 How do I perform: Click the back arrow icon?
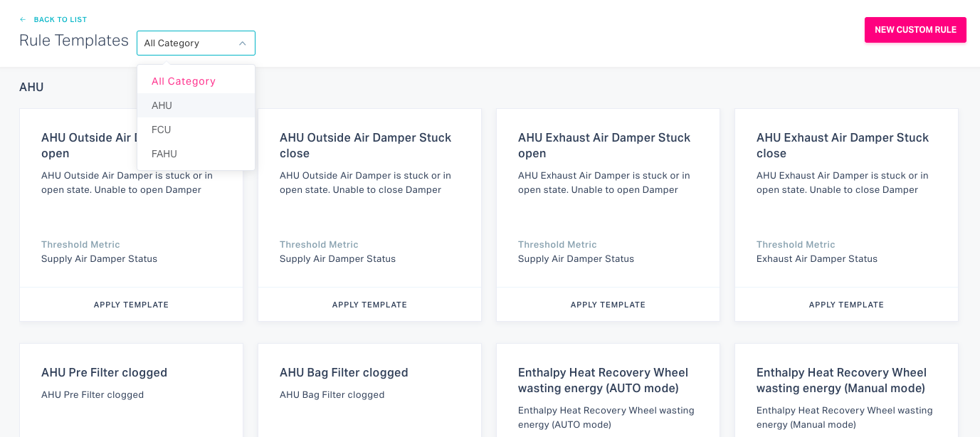[x=23, y=20]
